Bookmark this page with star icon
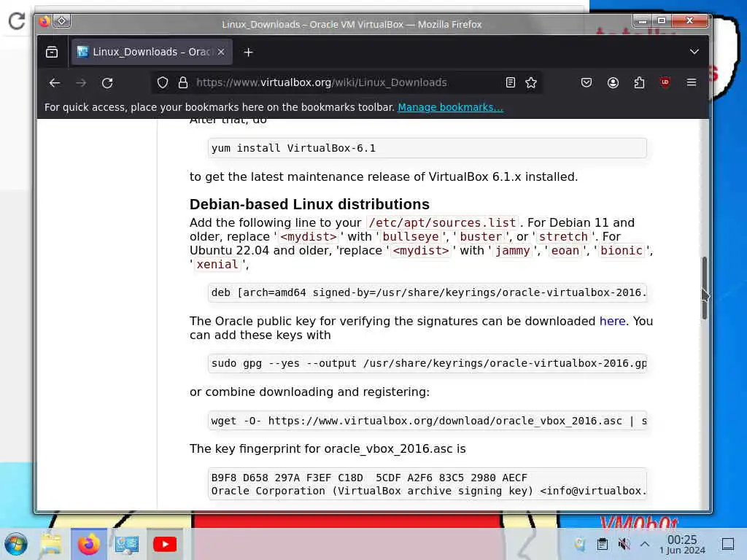 point(531,83)
